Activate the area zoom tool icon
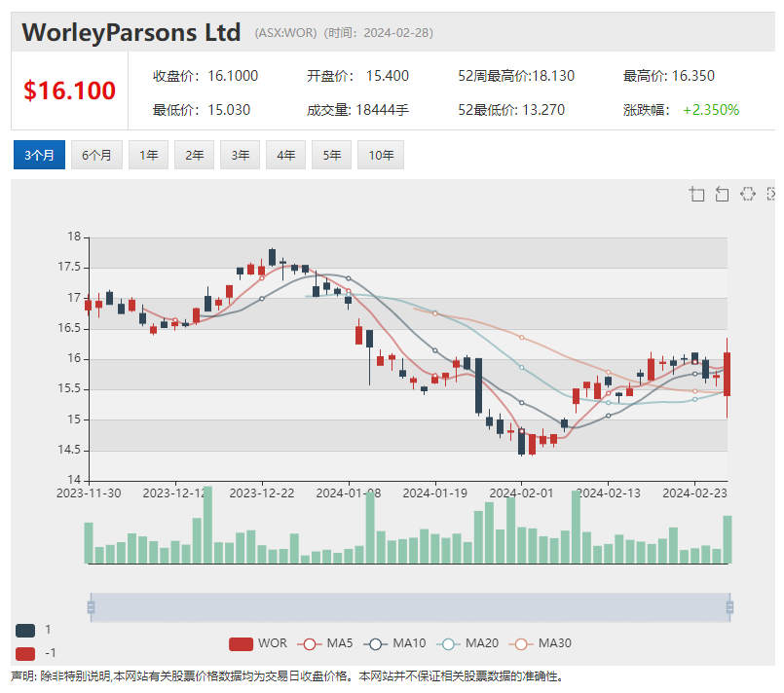Image resolution: width=784 pixels, height=693 pixels. [696, 194]
